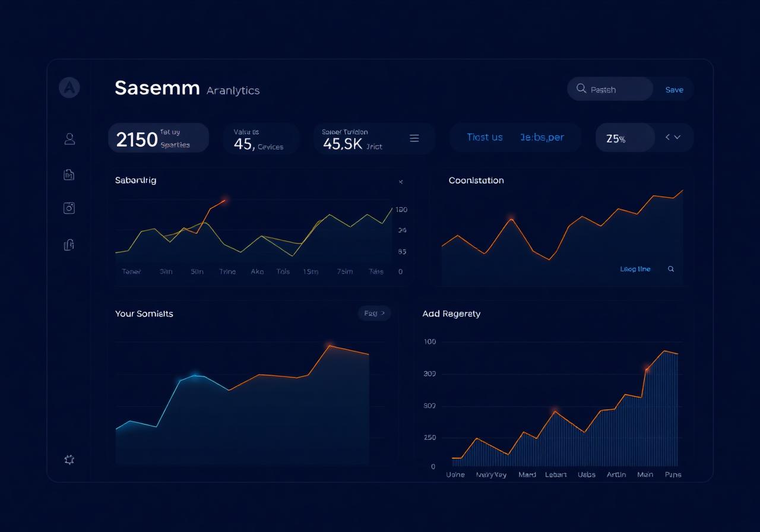Image resolution: width=760 pixels, height=532 pixels.
Task: Click the 250 value on Add Regerety y-axis
Action: tap(430, 438)
